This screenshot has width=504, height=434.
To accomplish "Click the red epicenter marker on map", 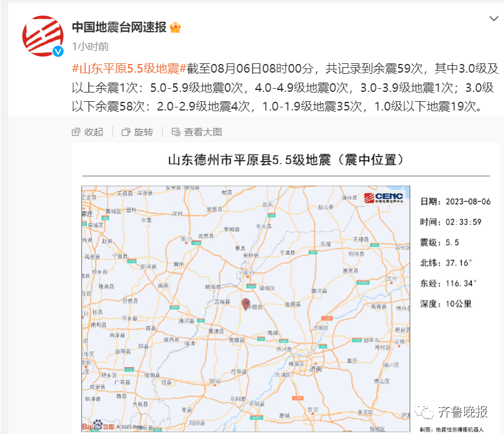I will tap(245, 303).
